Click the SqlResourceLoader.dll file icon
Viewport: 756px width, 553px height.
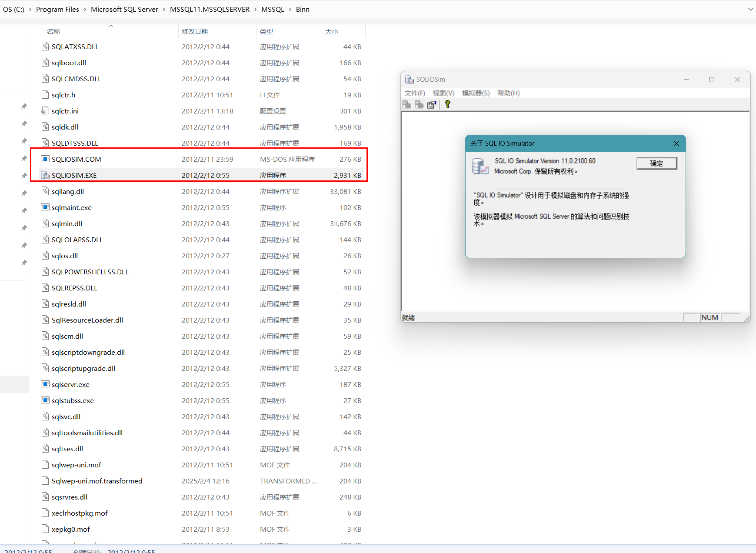45,320
